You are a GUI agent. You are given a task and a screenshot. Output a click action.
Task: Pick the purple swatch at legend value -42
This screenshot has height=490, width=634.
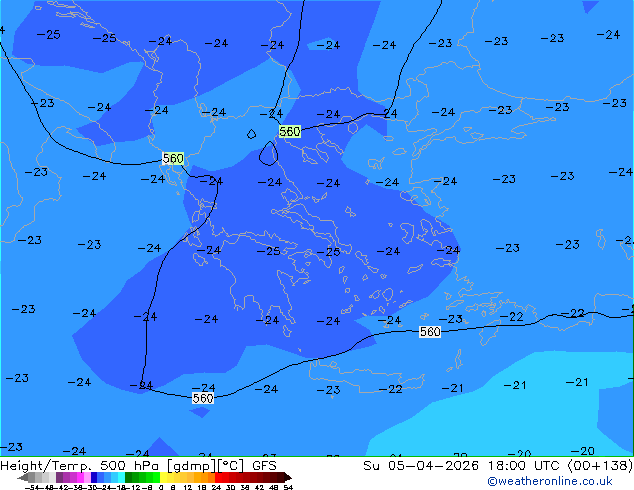[x=59, y=478]
